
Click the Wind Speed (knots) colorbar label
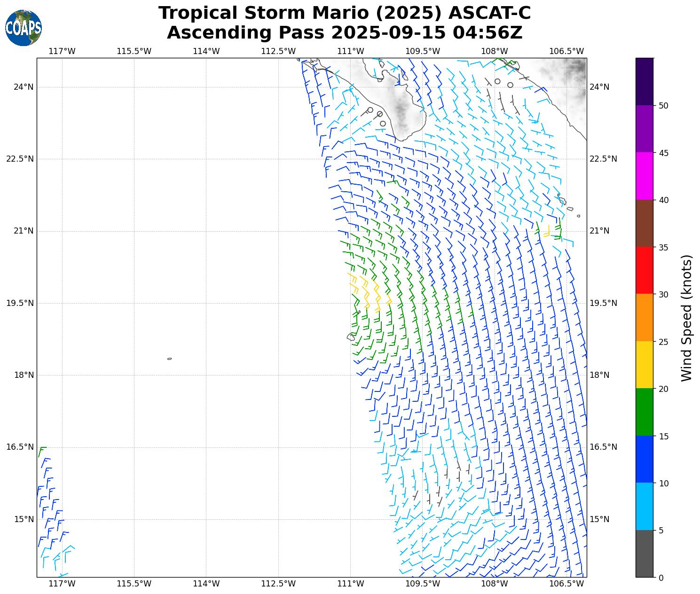[686, 318]
